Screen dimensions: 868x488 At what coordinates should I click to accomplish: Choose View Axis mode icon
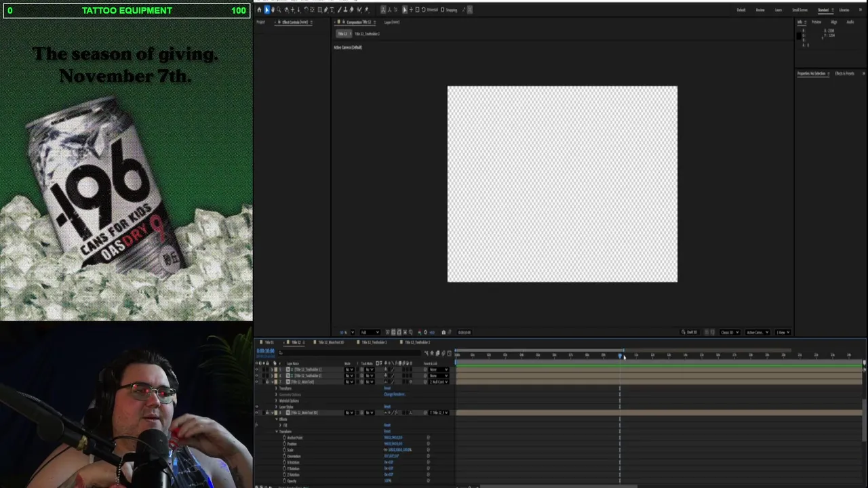(x=395, y=9)
